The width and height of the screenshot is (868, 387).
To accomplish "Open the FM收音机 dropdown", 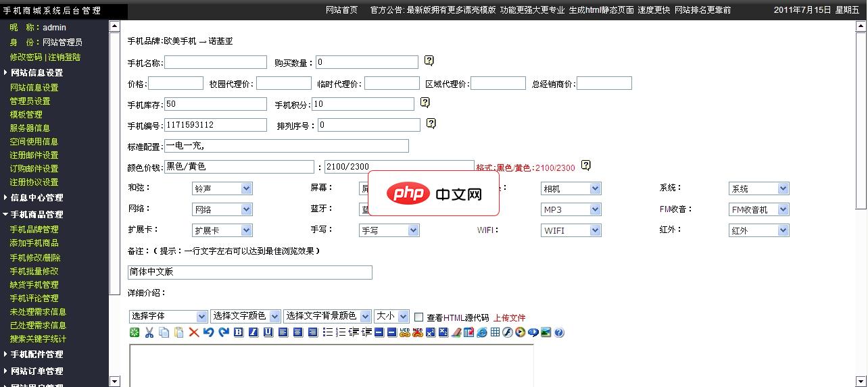I will tap(759, 209).
